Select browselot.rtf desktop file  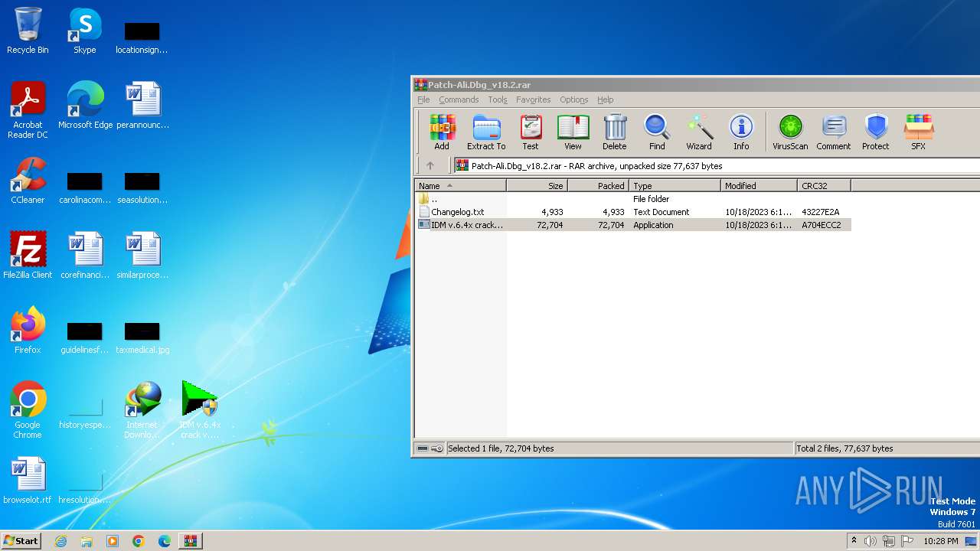(28, 481)
